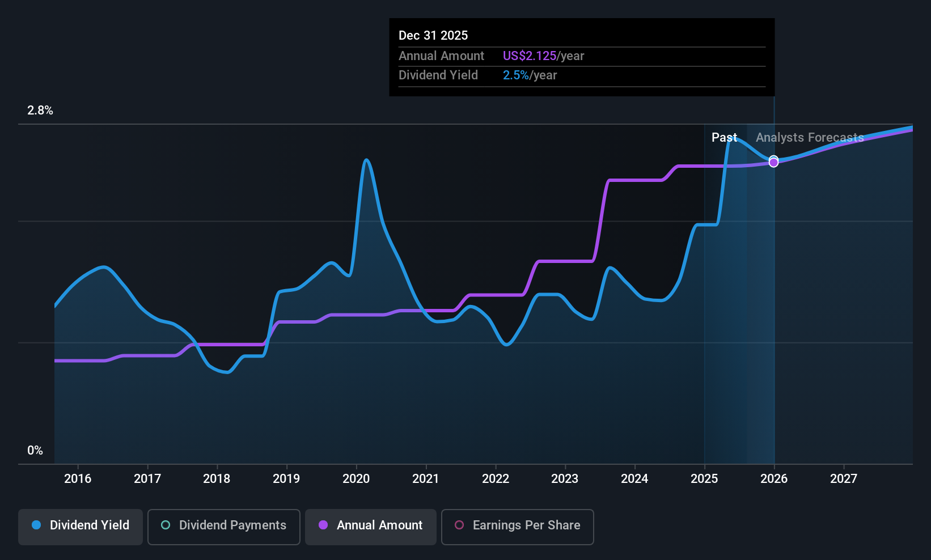Viewport: 931px width, 560px height.
Task: Toggle the Dividend Yield series visibility
Action: click(80, 526)
